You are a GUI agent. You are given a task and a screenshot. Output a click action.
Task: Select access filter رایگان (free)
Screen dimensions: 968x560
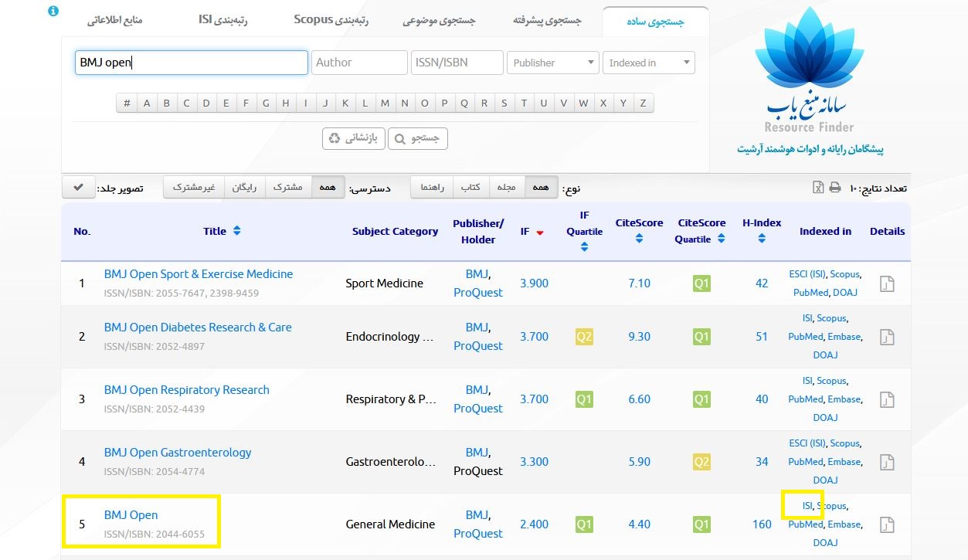tap(244, 188)
